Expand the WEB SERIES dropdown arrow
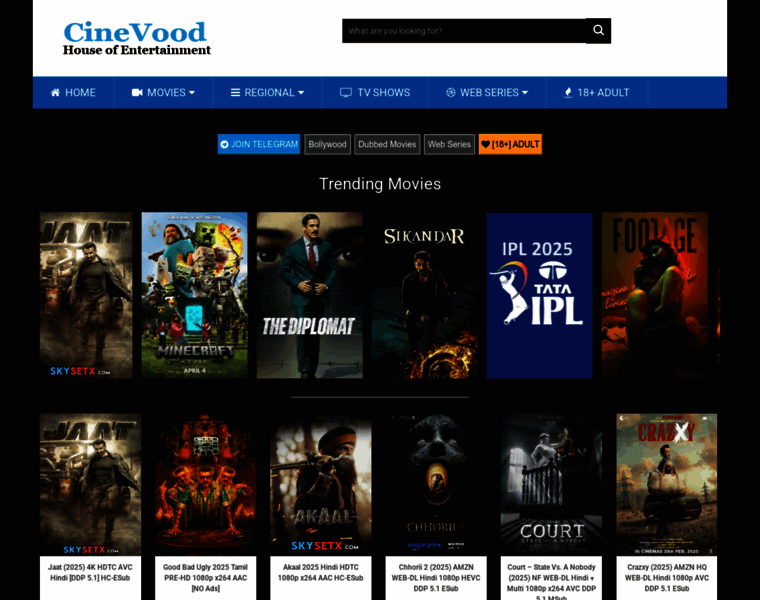 525,93
